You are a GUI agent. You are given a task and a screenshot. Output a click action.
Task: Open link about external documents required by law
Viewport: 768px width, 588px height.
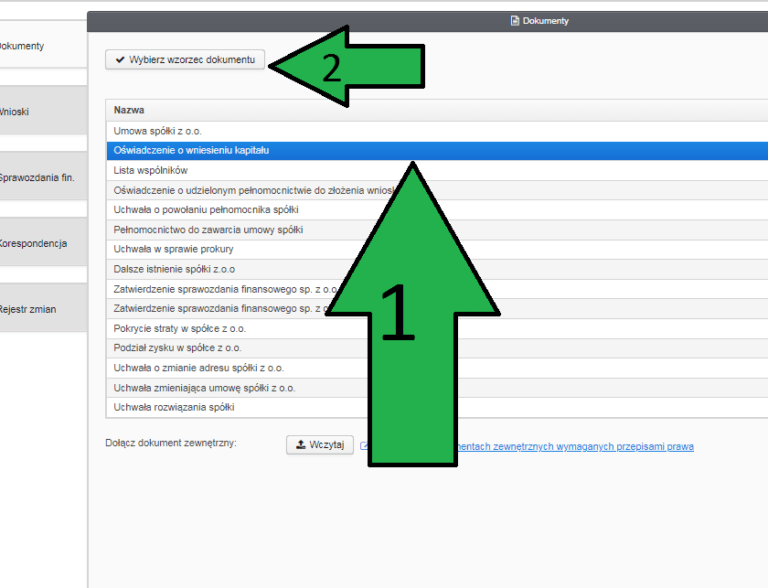(576, 446)
